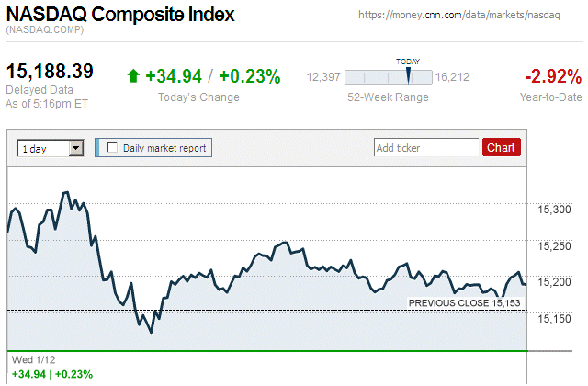Image resolution: width=588 pixels, height=386 pixels.
Task: Focus the Add ticker input field
Action: [x=426, y=147]
